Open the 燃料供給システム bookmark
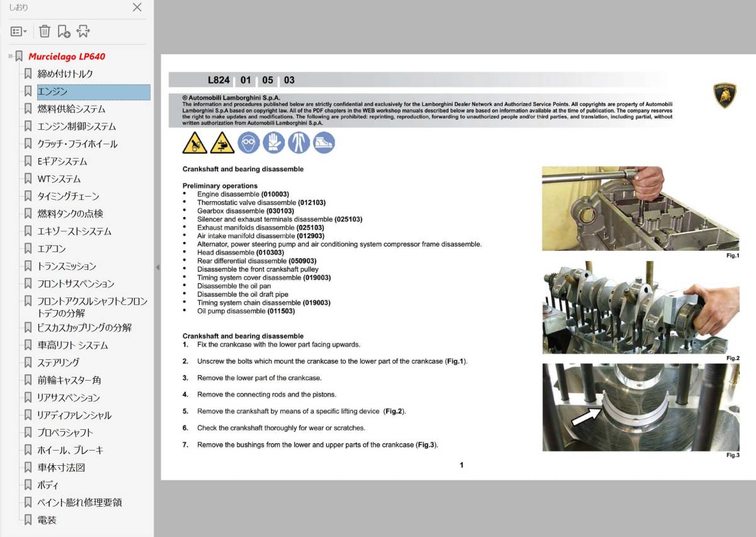 [x=71, y=109]
